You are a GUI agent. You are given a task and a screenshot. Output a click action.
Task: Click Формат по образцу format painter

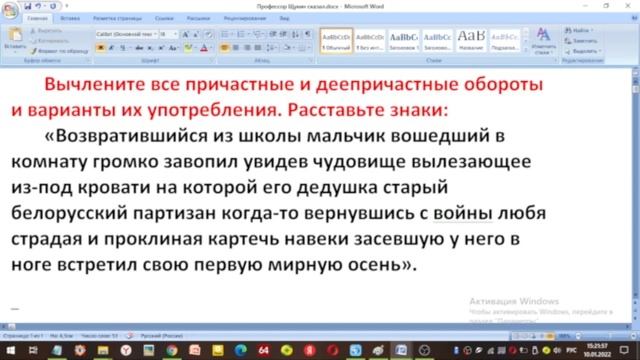pos(59,51)
